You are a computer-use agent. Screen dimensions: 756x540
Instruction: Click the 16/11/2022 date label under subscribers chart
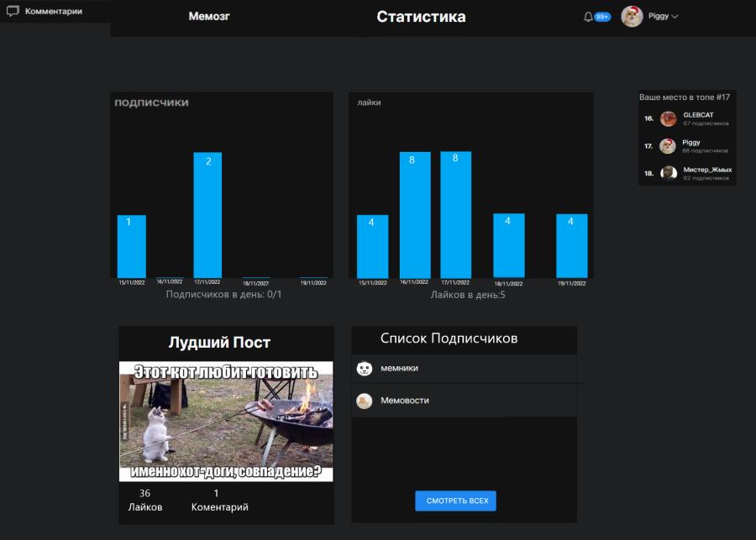pos(169,281)
